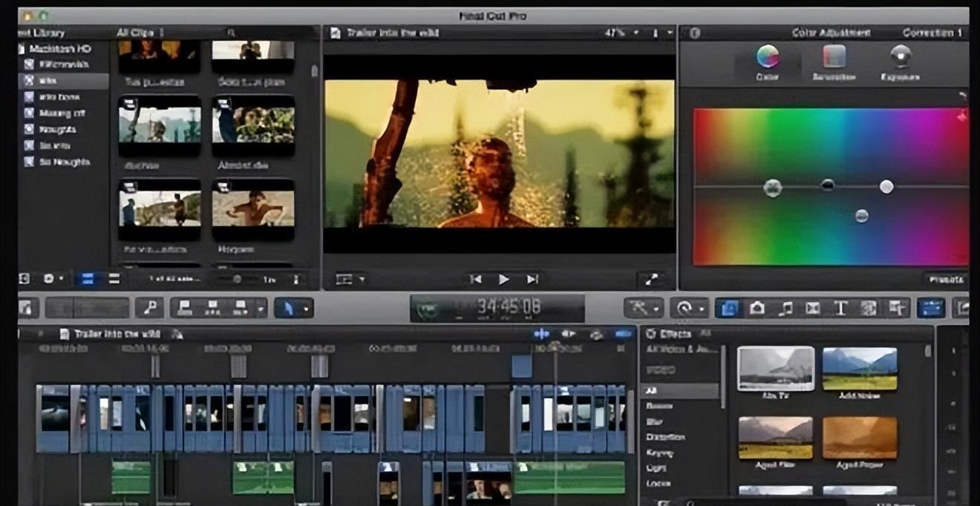Click the connect clip edit button

pos(186,308)
